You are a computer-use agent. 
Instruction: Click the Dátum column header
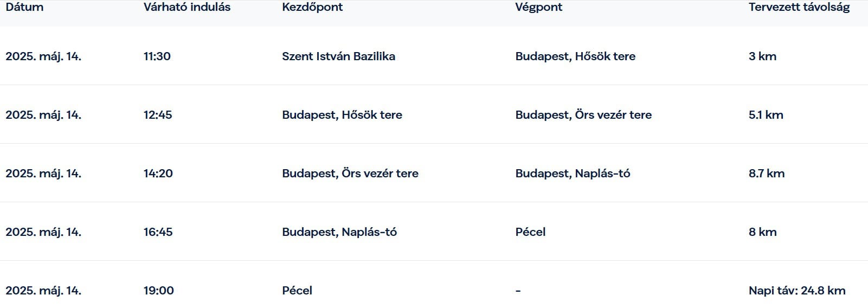pyautogui.click(x=24, y=8)
